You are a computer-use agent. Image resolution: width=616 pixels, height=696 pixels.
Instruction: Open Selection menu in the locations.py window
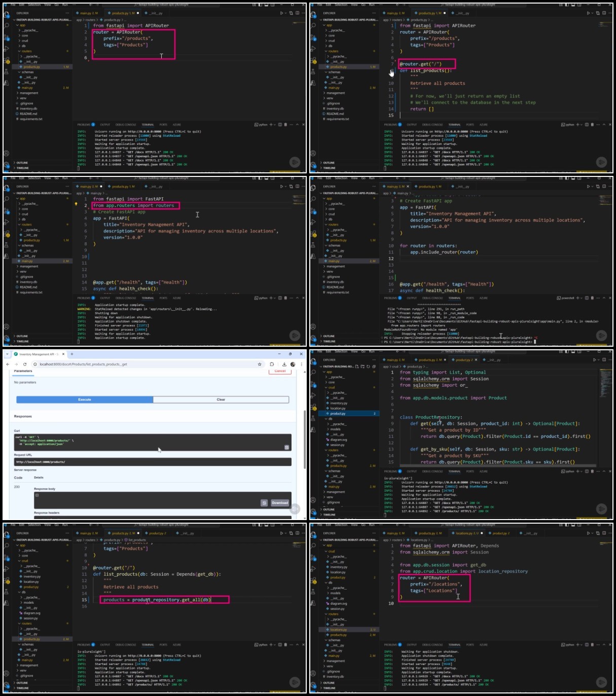[x=341, y=525]
